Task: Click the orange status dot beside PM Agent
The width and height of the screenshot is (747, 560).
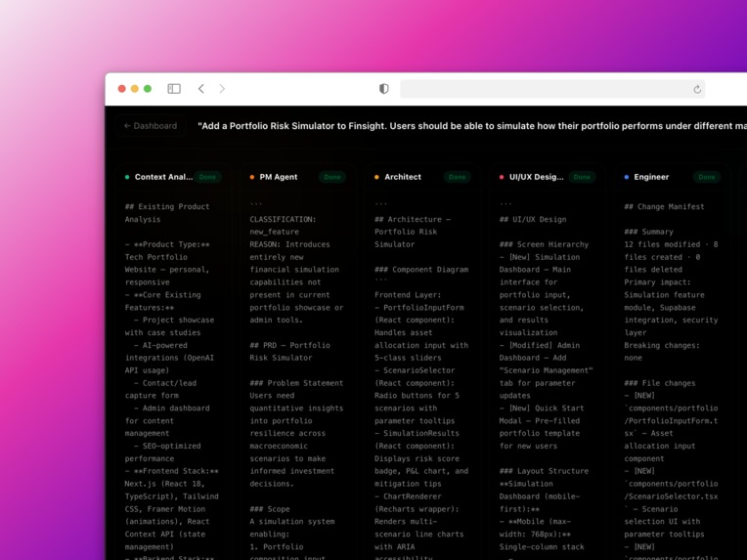Action: [252, 177]
